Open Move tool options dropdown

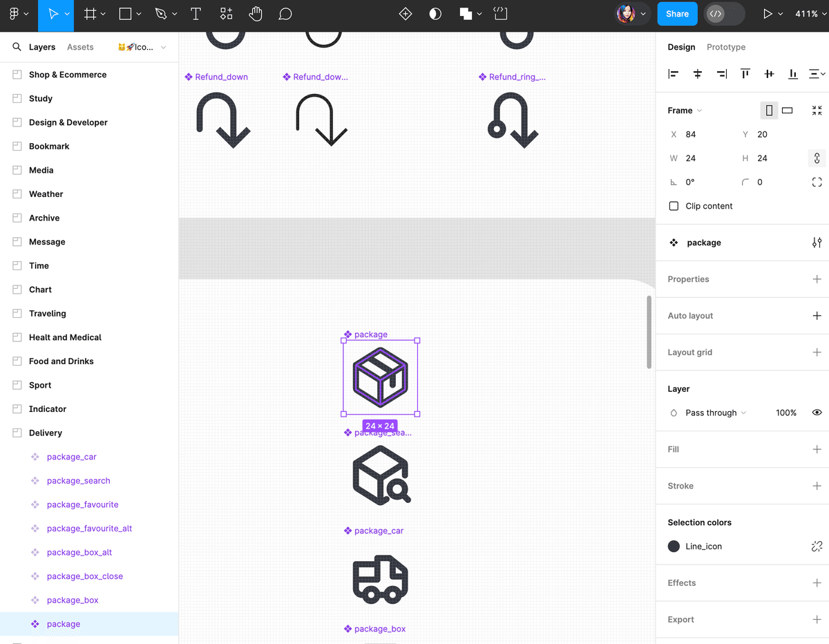(66, 15)
